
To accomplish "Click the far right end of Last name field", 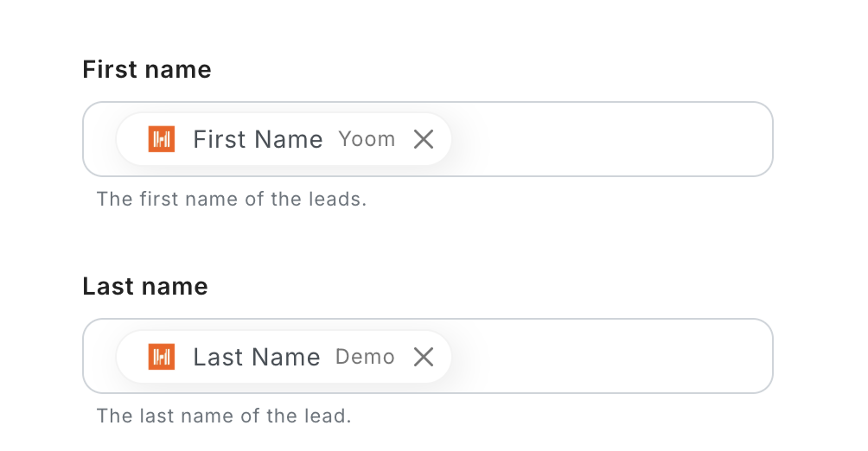I will (x=752, y=357).
